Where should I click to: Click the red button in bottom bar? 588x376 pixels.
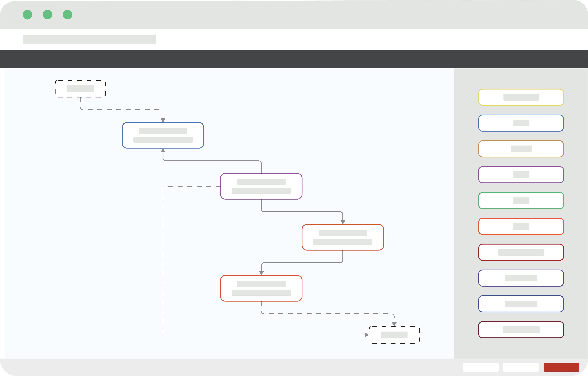point(561,367)
